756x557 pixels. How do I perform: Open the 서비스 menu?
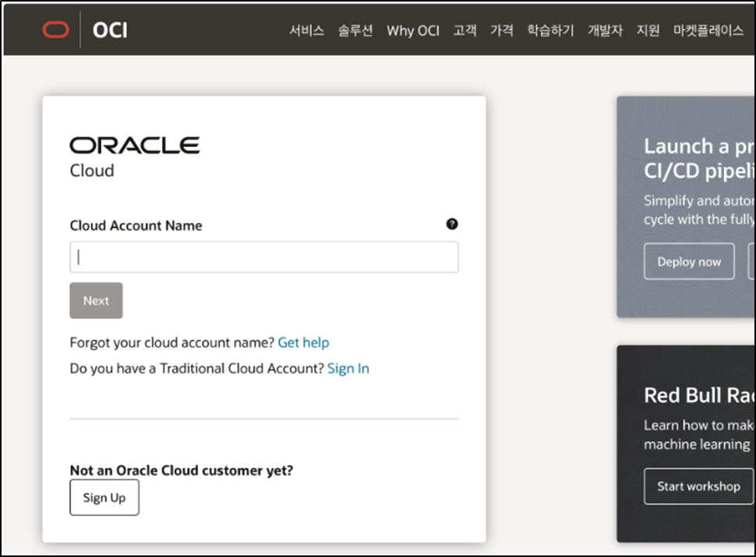(307, 31)
